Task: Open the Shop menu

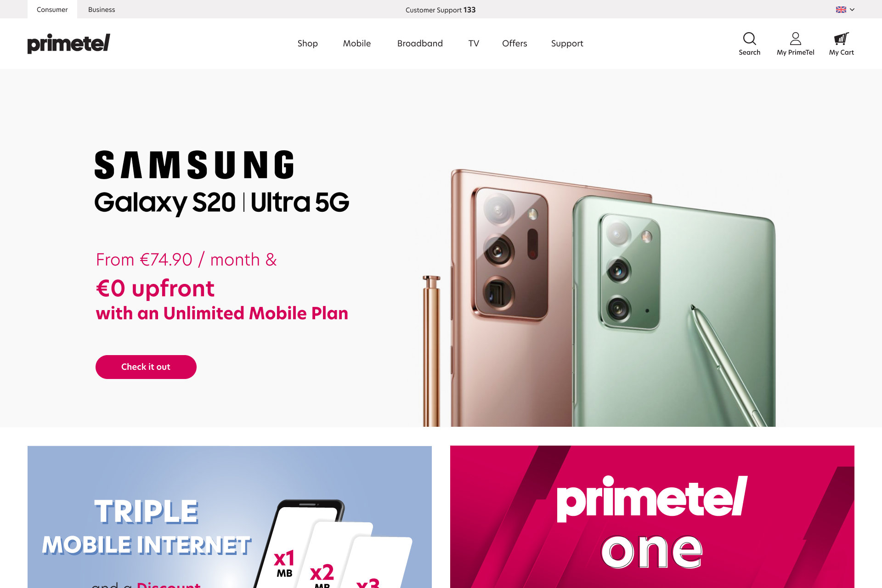Action: [307, 44]
